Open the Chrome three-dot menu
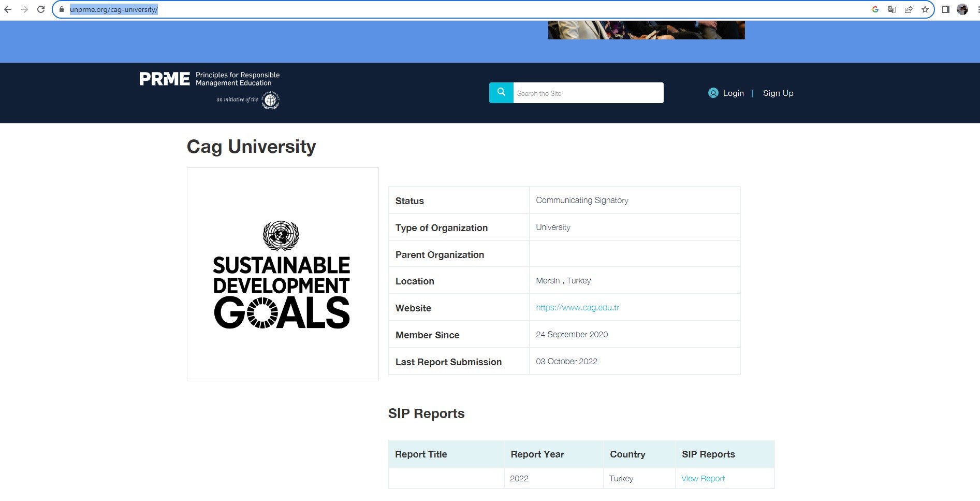The image size is (980, 501). [x=977, y=9]
